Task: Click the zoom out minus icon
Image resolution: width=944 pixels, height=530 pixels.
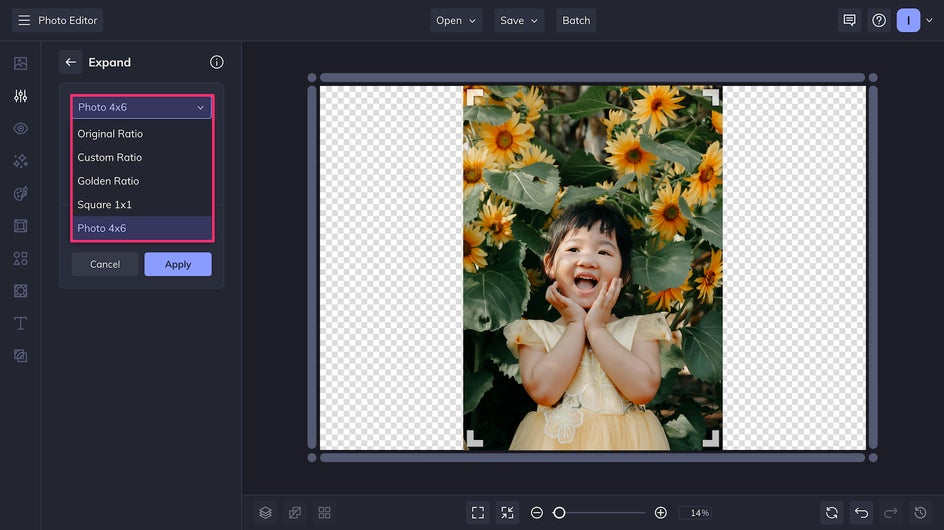Action: click(x=537, y=512)
